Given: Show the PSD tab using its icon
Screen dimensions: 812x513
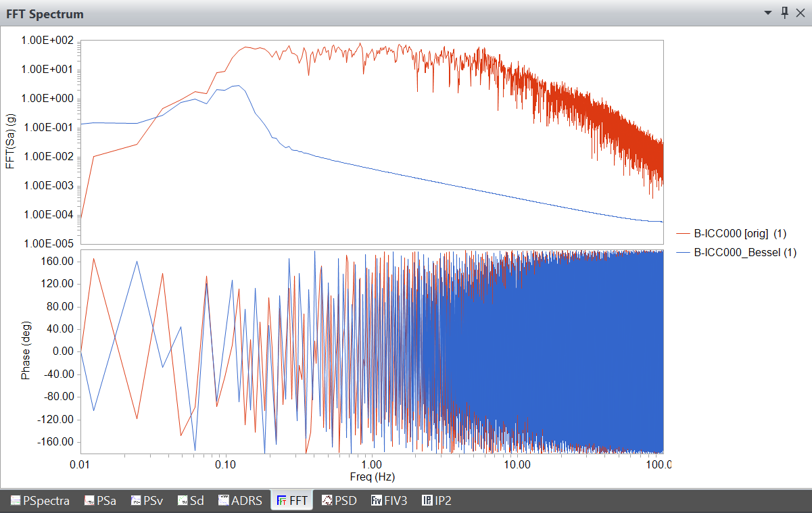Looking at the screenshot, I should click(x=327, y=501).
